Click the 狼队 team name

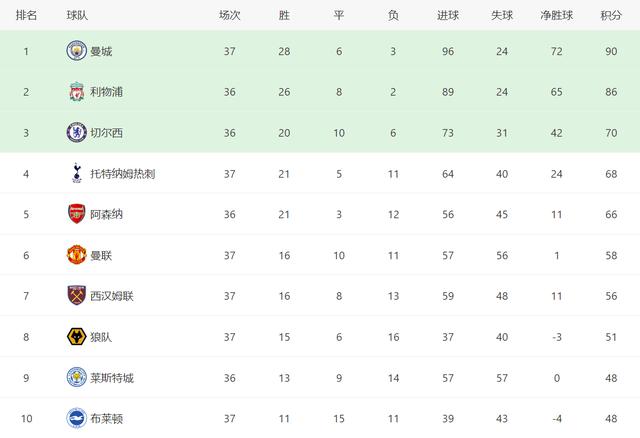101,337
